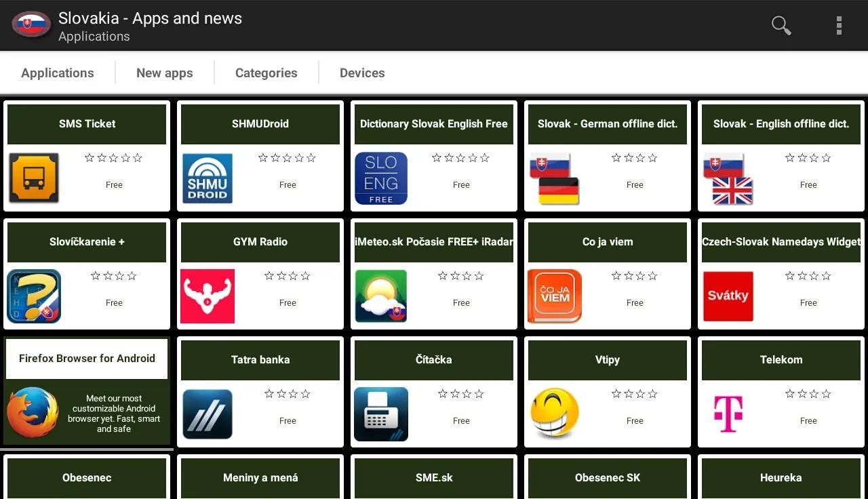Screen dimensions: 868x499
Task: Tap the Slovak-German flags icon
Action: point(554,179)
